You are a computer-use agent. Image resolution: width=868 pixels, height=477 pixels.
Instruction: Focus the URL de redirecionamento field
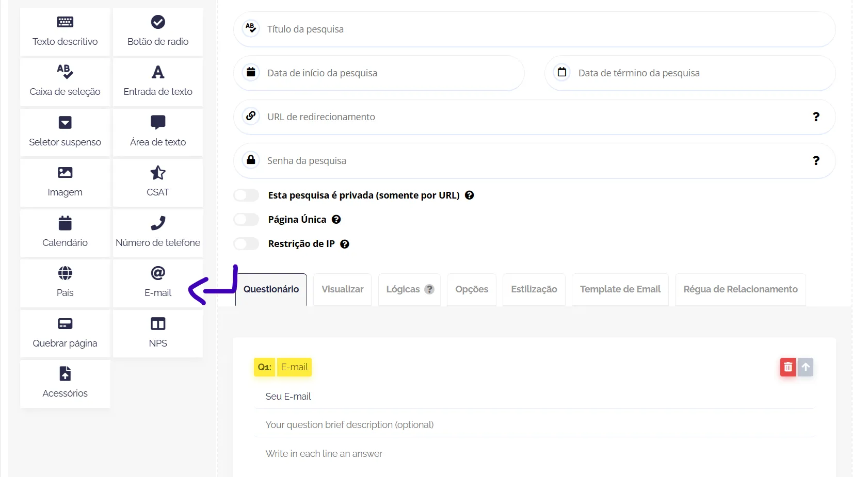tap(535, 117)
